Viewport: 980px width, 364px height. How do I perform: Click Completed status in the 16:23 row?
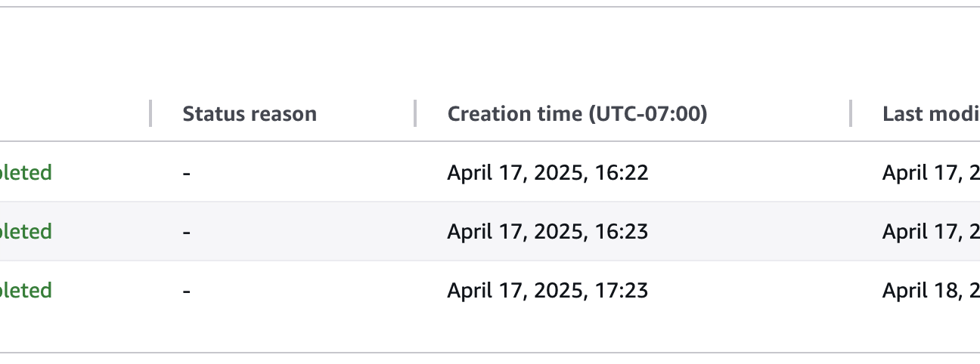point(26,231)
